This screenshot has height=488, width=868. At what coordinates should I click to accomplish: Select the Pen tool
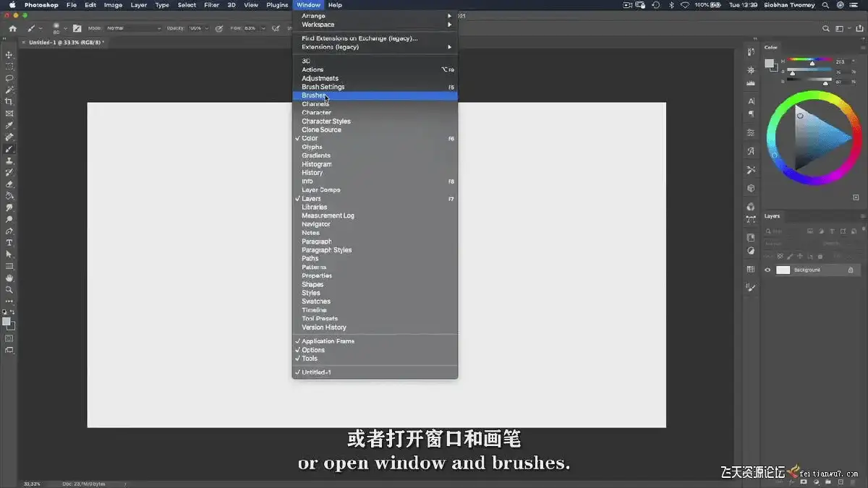click(9, 231)
